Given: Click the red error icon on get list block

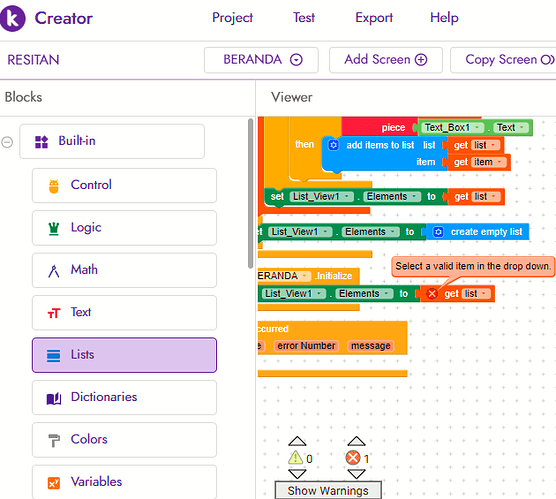Looking at the screenshot, I should [x=432, y=294].
